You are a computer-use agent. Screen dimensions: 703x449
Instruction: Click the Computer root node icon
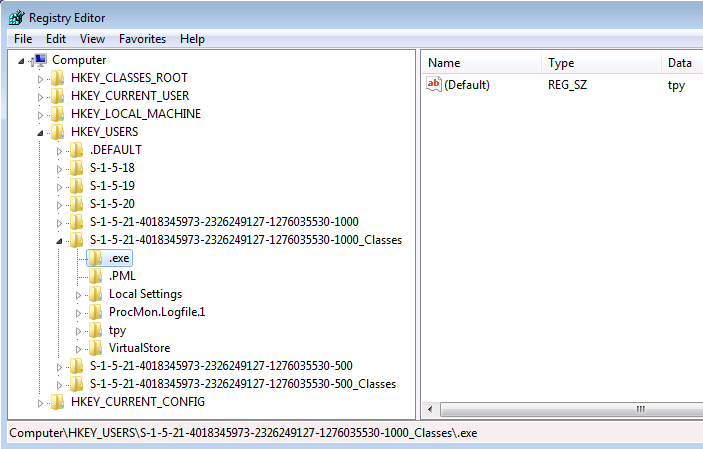point(41,60)
